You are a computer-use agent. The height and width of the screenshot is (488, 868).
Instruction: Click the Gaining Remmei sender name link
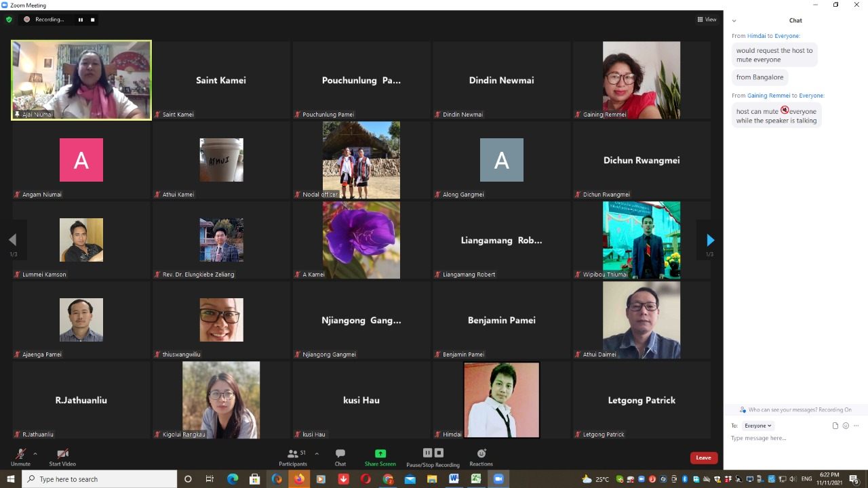[x=768, y=96]
